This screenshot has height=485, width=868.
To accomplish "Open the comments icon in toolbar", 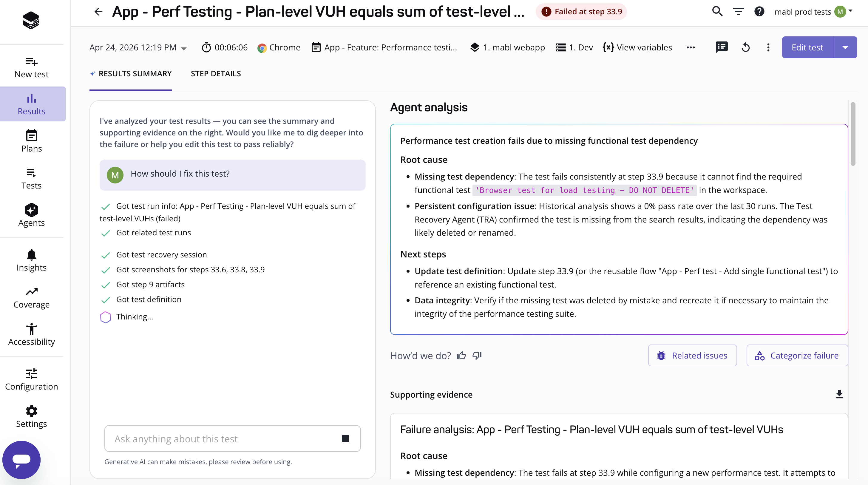I will click(x=722, y=47).
